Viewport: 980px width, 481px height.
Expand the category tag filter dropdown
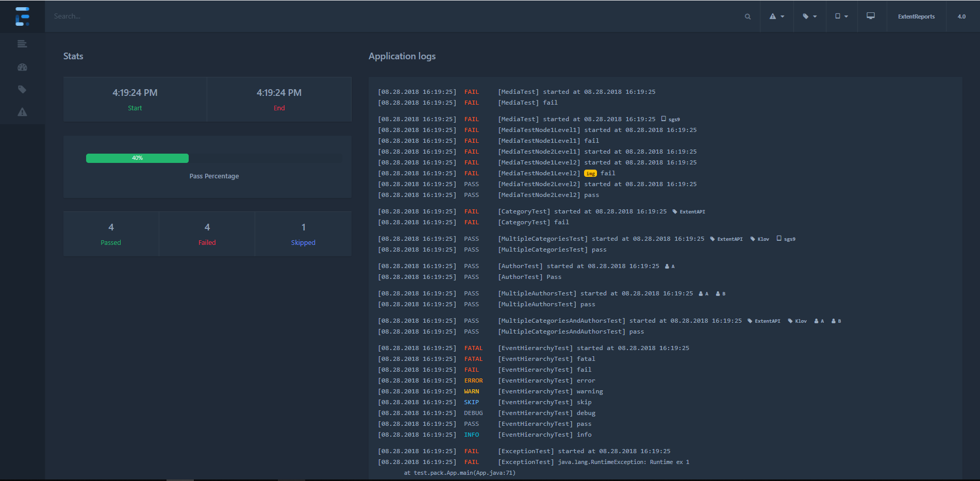(809, 16)
